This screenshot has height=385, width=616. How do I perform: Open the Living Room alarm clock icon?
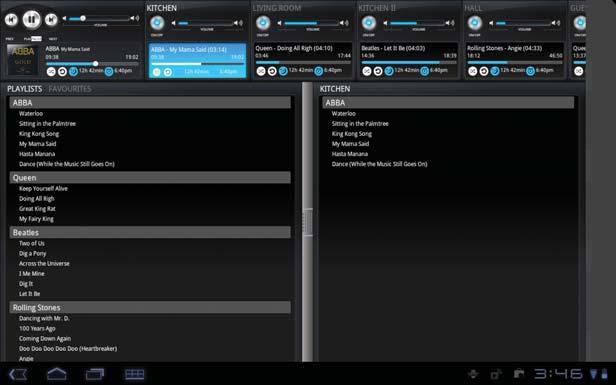[319, 71]
